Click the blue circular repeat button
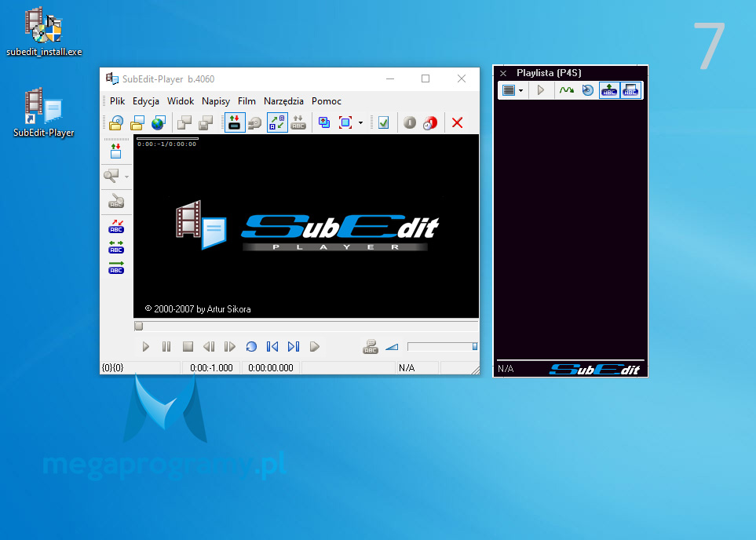The image size is (756, 540). (x=251, y=347)
